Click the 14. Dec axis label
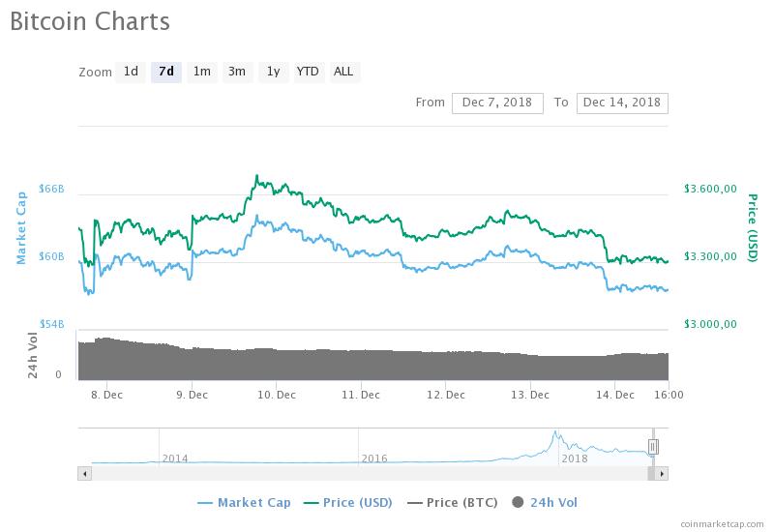 click(615, 396)
